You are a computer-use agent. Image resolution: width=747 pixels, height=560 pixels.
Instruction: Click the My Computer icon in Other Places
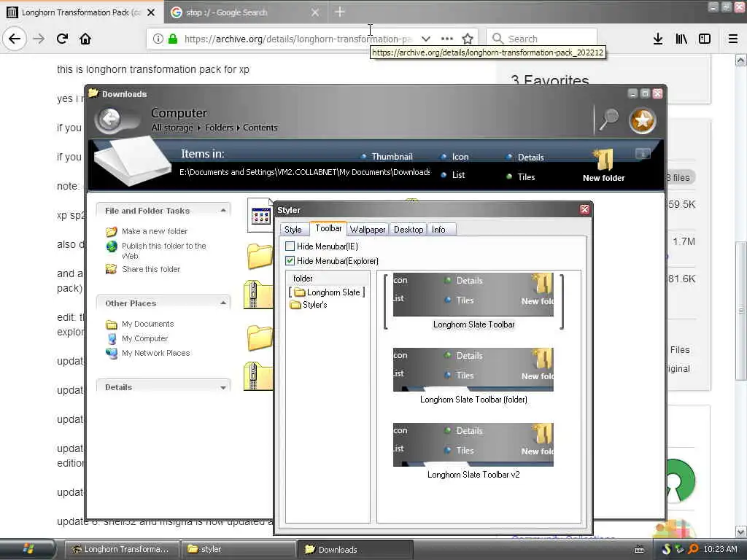tap(112, 338)
